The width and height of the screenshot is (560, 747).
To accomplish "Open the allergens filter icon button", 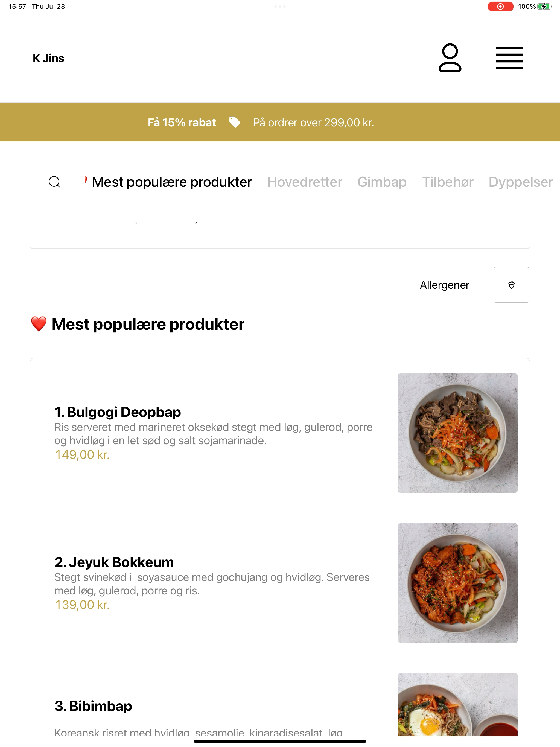I will point(511,285).
